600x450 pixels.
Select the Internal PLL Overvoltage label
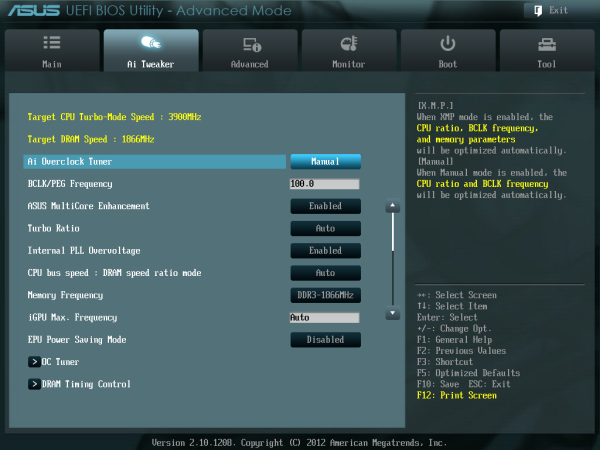coord(84,251)
